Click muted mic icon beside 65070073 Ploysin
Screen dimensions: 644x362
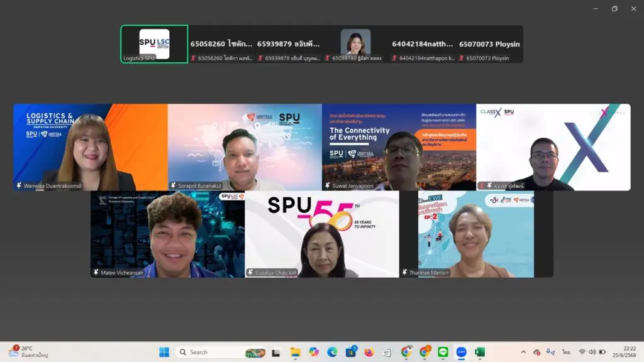pos(461,58)
